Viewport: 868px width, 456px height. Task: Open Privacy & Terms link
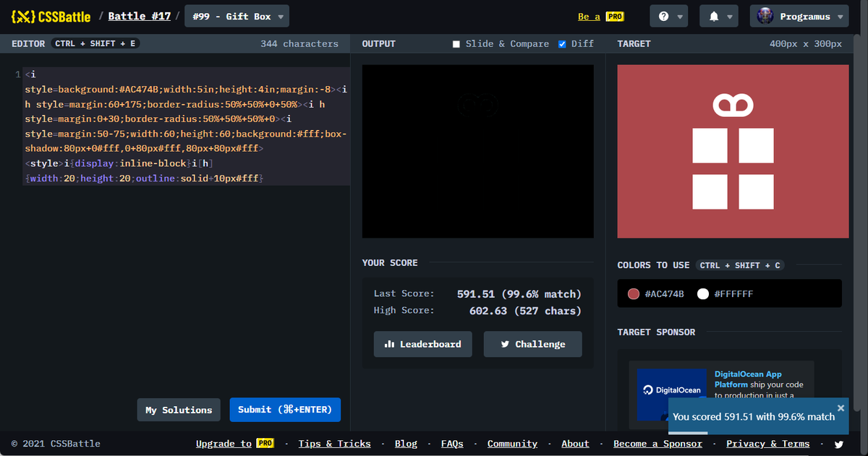767,444
